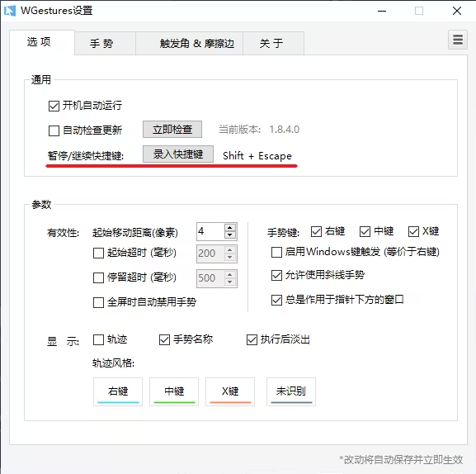This screenshot has width=476, height=474.
Task: Increase 起始移动距离 with up arrow
Action: pyautogui.click(x=230, y=227)
